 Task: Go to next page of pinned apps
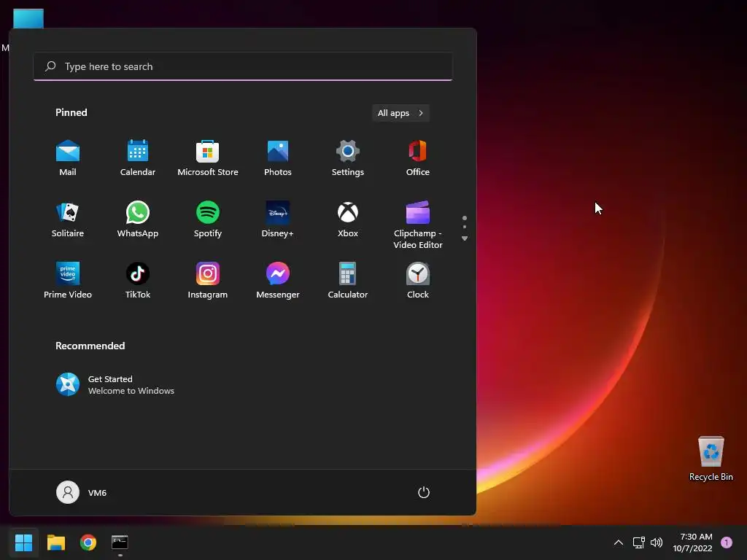(465, 238)
